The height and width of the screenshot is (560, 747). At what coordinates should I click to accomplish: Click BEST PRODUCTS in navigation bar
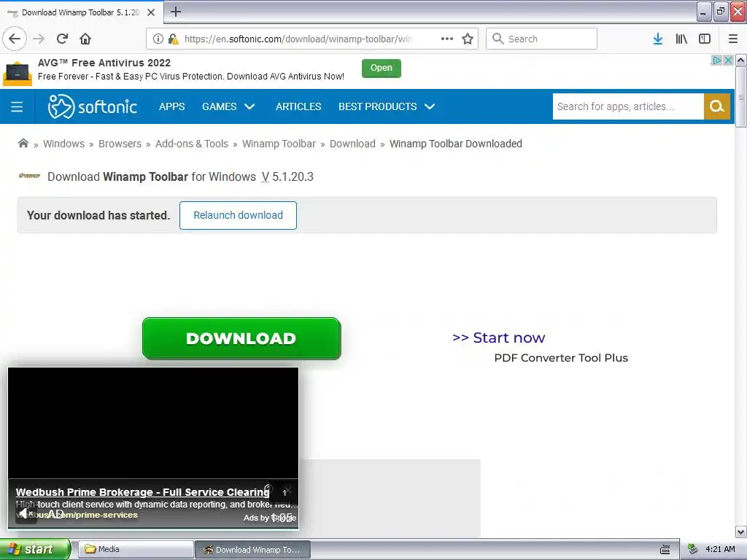tap(378, 106)
